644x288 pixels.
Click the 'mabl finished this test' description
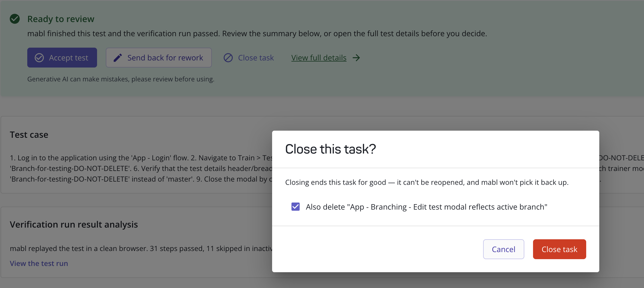(257, 33)
